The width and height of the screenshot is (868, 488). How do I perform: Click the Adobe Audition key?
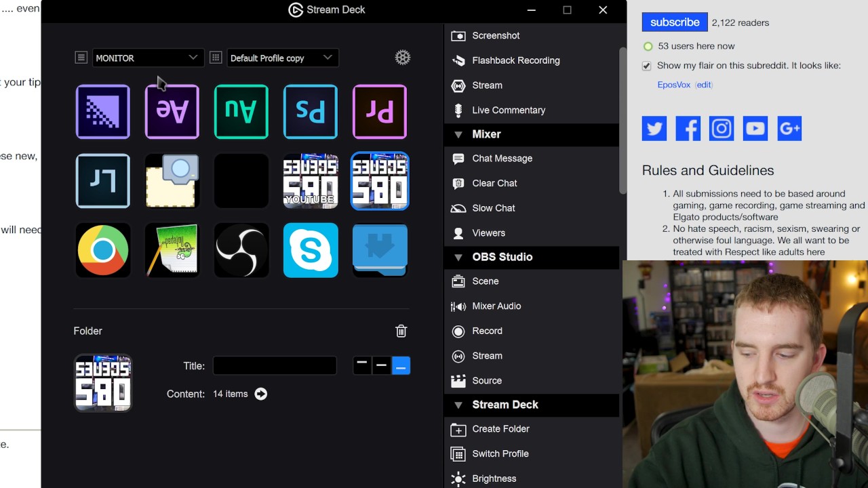[x=241, y=112]
